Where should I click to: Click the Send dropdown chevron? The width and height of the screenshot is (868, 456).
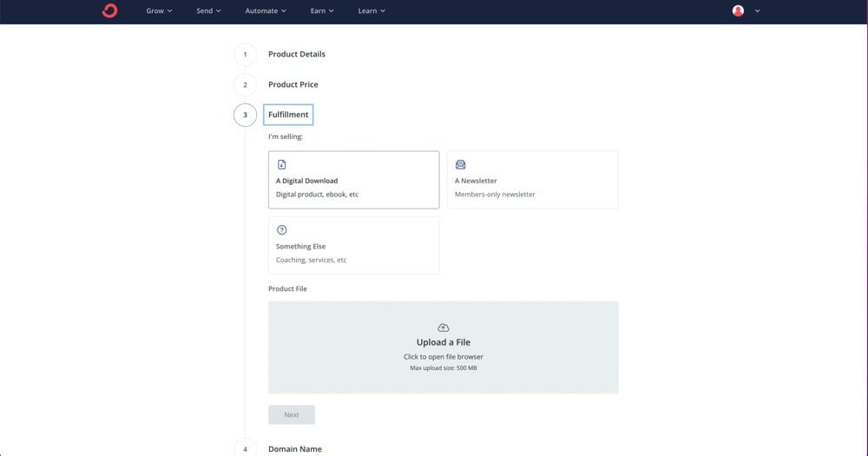pos(218,11)
